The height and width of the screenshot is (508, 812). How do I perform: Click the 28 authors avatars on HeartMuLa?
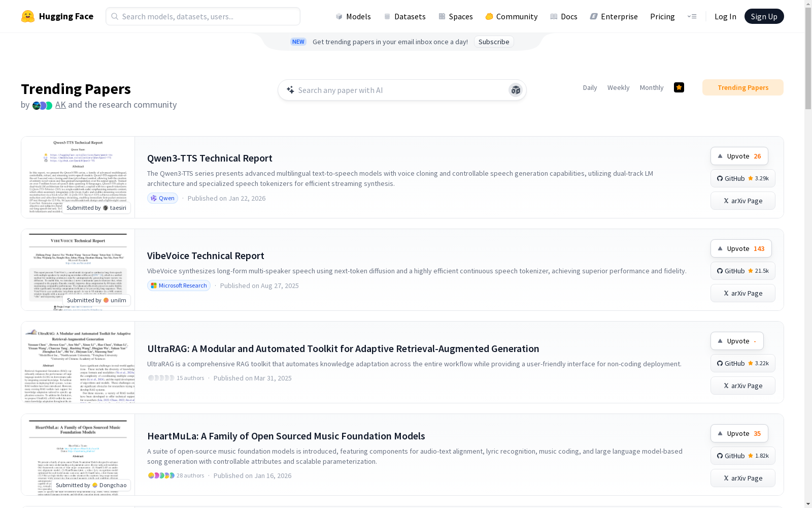point(161,475)
